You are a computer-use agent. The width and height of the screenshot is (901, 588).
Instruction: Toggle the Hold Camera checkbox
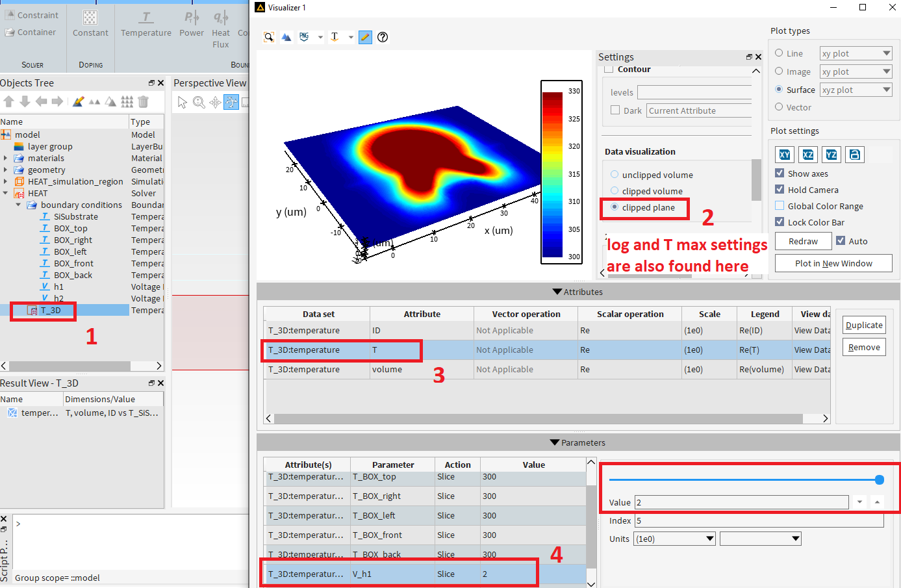(780, 189)
